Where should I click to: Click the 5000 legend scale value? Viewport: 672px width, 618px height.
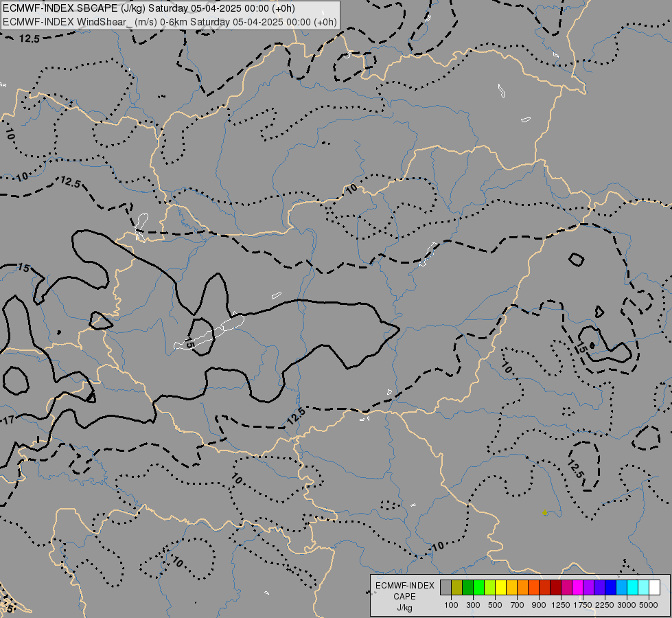pyautogui.click(x=649, y=605)
